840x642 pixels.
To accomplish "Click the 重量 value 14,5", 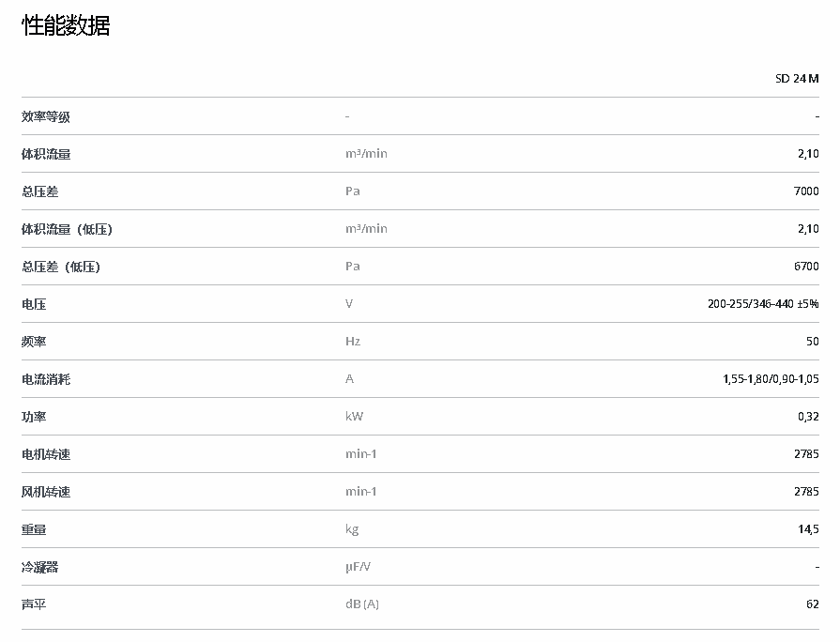I will click(809, 529).
